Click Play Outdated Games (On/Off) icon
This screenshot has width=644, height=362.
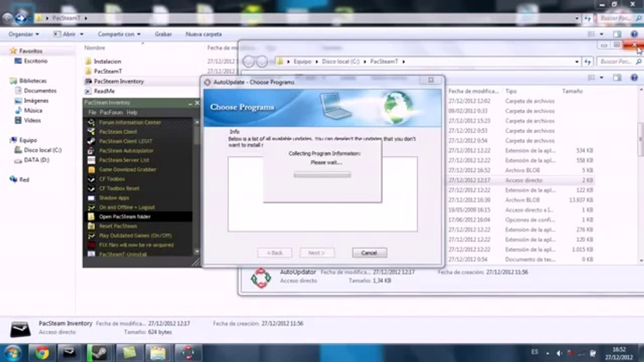pos(91,235)
